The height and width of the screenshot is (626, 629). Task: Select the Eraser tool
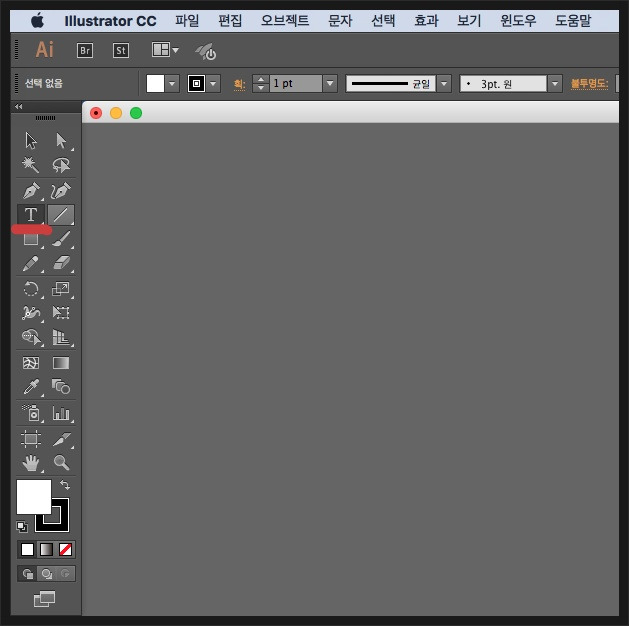point(61,264)
